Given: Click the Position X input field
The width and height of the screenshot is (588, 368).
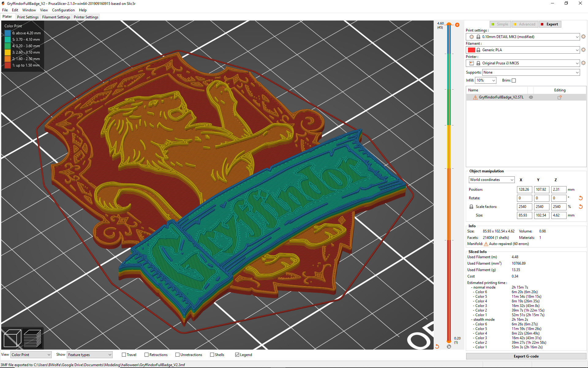Looking at the screenshot, I should pyautogui.click(x=524, y=190).
